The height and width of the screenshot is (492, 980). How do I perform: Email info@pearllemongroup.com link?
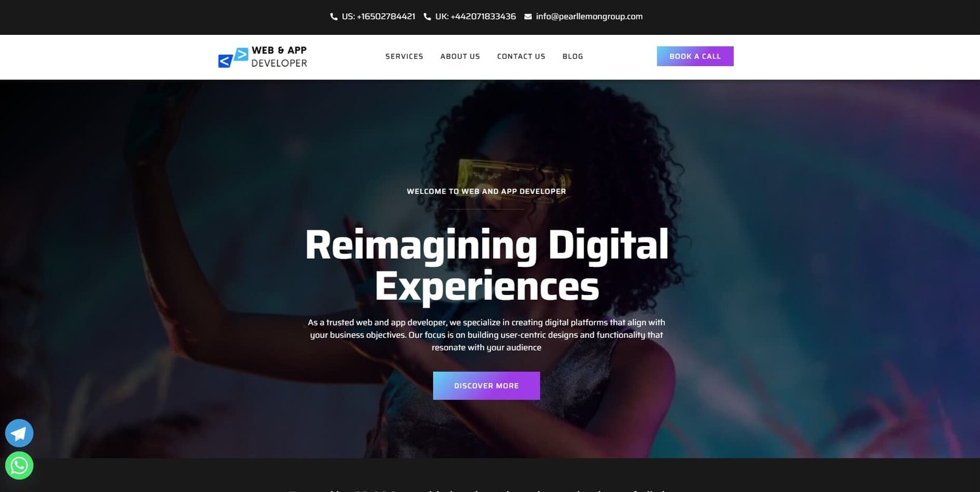(x=589, y=17)
